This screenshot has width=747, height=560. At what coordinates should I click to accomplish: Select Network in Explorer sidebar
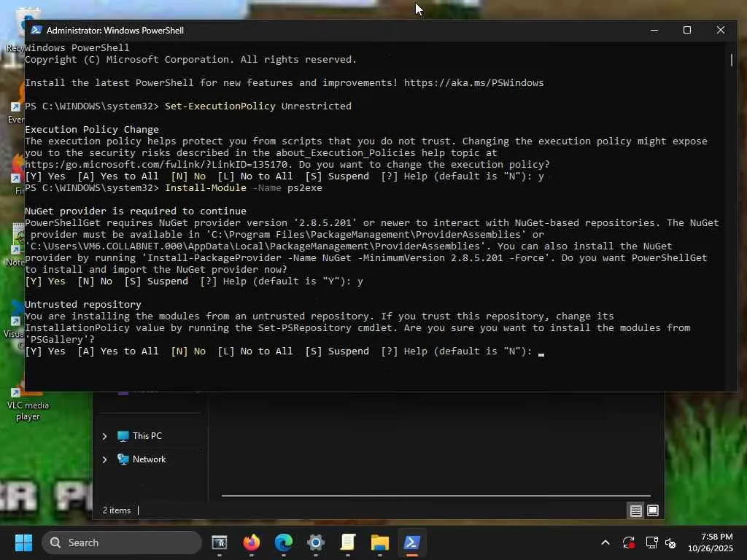pos(149,459)
